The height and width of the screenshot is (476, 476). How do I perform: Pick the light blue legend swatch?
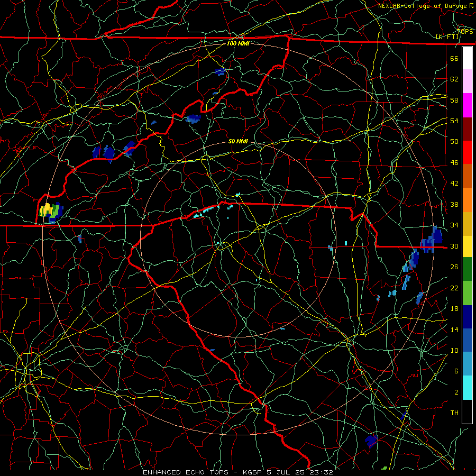(x=467, y=364)
